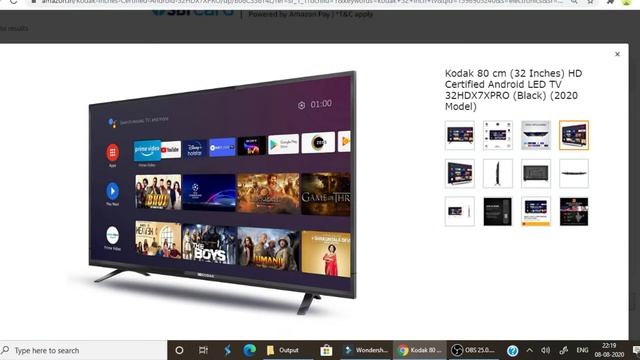Open Cortana circle icon on taskbar
Image resolution: width=640 pixels, height=360 pixels.
click(x=179, y=350)
